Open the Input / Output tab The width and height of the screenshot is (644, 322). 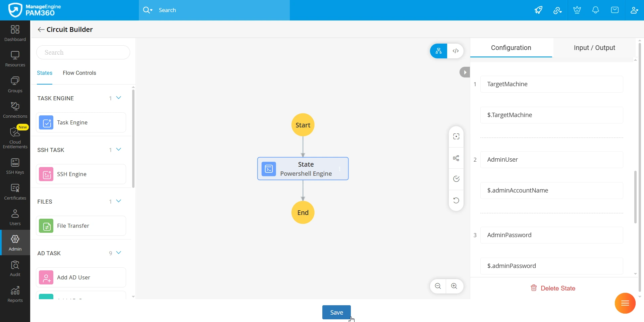[594, 48]
